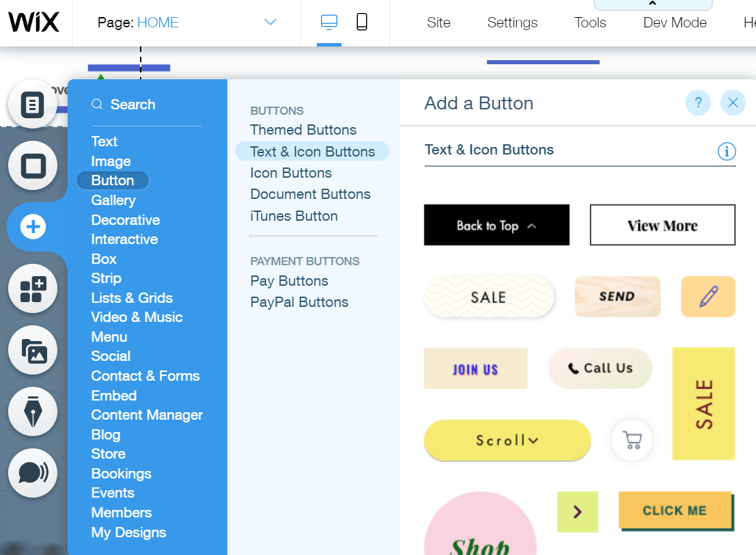This screenshot has height=555, width=756.
Task: Open the Menus & Pages sidebar icon
Action: pyautogui.click(x=32, y=105)
